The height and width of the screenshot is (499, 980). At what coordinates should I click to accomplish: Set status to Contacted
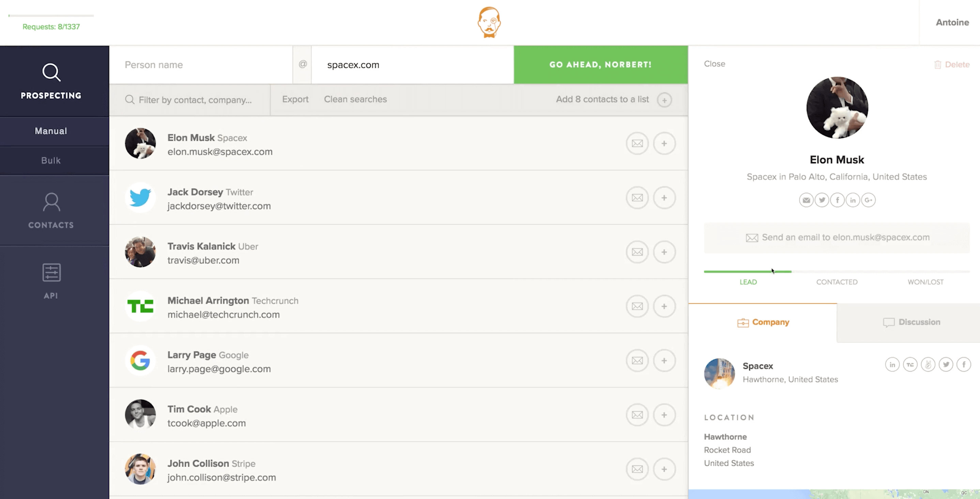coord(837,282)
